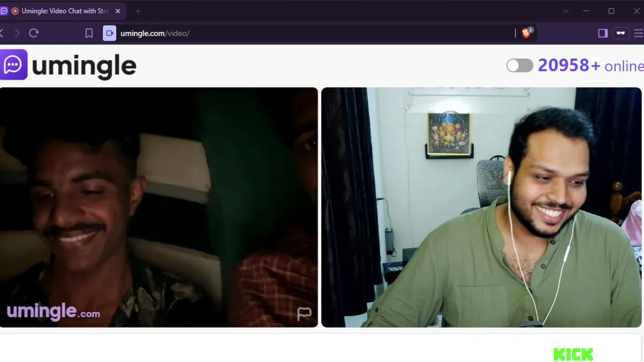Expand the tab search dropdown
This screenshot has height=362, width=644.
tap(566, 11)
